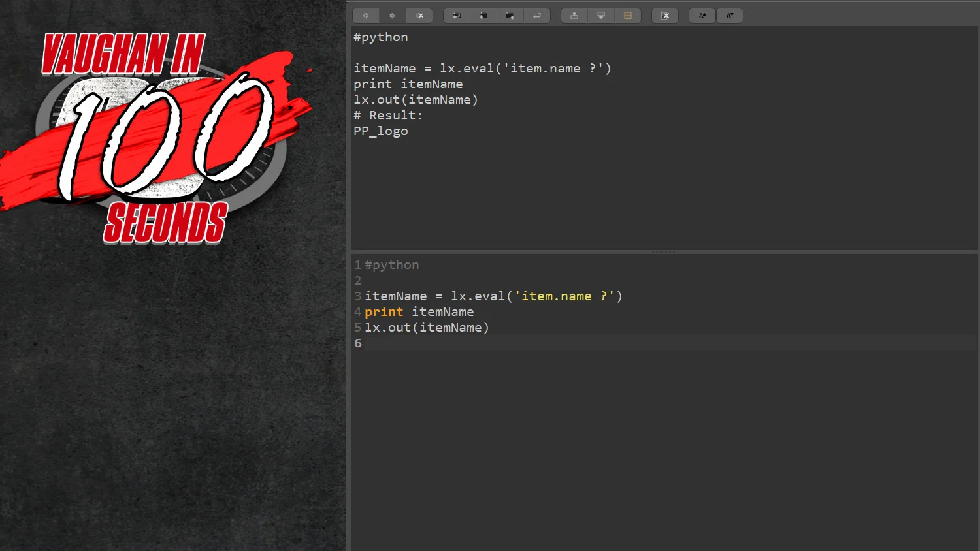Decrease font size with A-down button

[x=730, y=16]
